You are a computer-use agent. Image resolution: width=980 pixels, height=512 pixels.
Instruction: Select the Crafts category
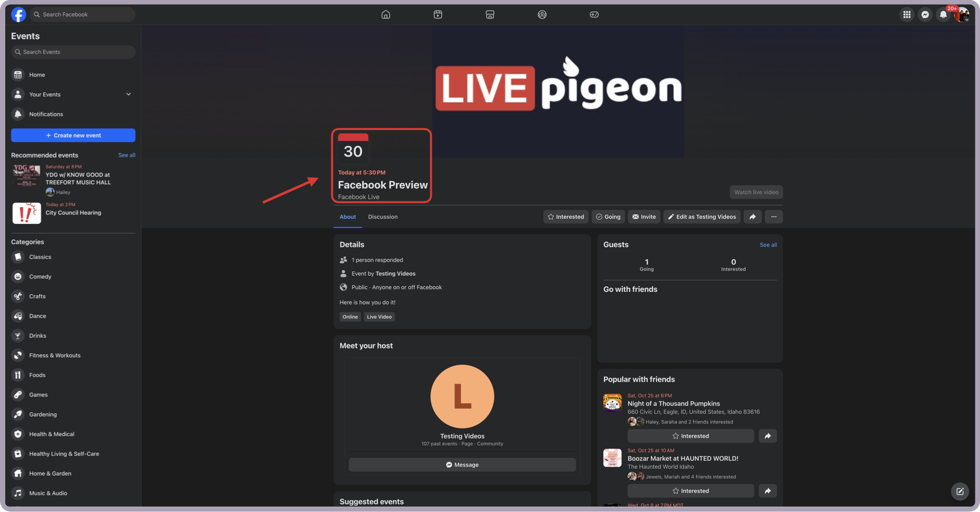73,296
